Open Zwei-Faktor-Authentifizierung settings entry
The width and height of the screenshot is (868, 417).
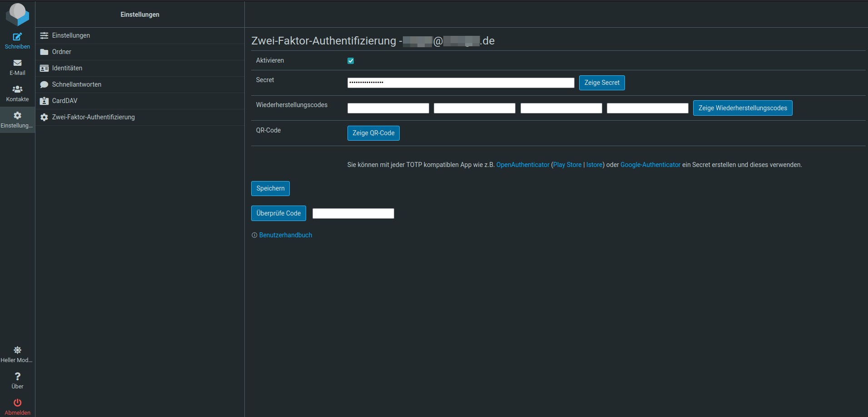93,117
